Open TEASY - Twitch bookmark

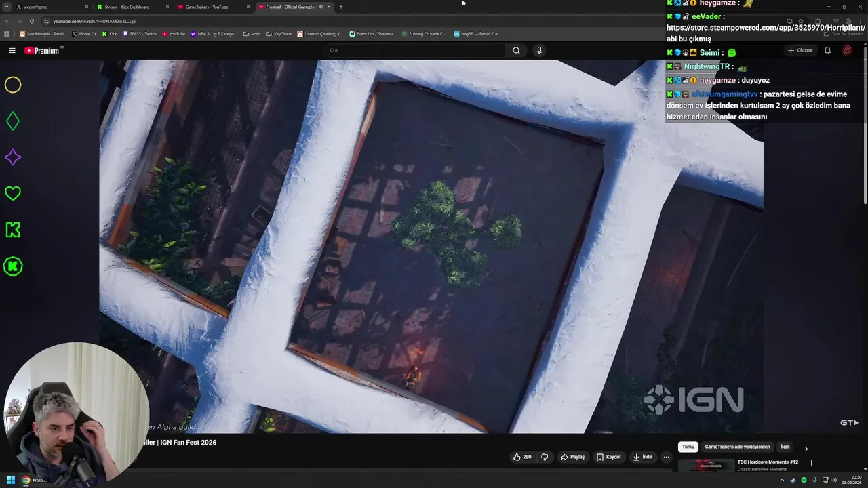tap(140, 33)
